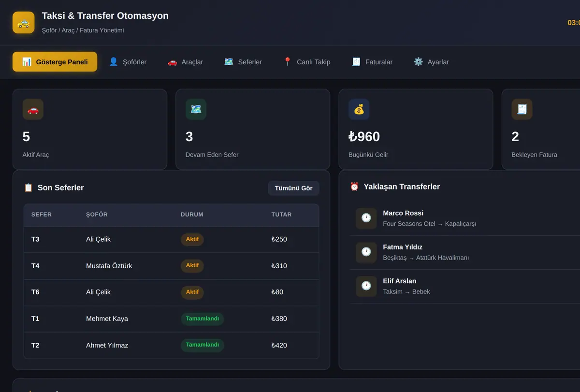This screenshot has width=580, height=392.
Task: Click the Tümünü Gör button
Action: tap(293, 188)
